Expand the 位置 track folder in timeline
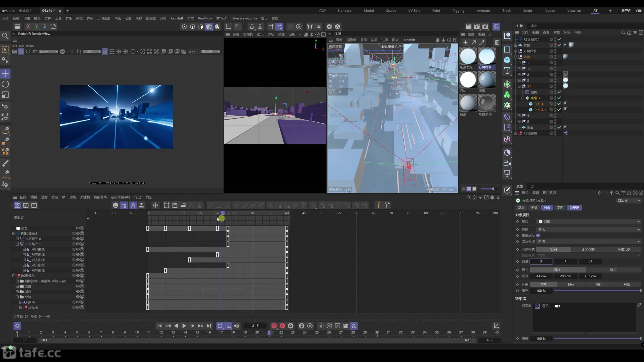644x362 pixels. 17,286
